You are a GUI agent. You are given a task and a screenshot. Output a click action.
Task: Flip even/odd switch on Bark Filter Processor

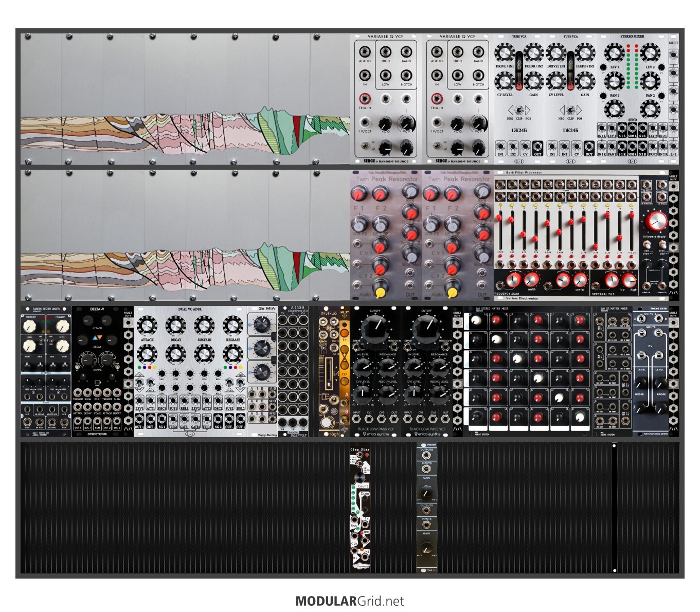coord(661,245)
